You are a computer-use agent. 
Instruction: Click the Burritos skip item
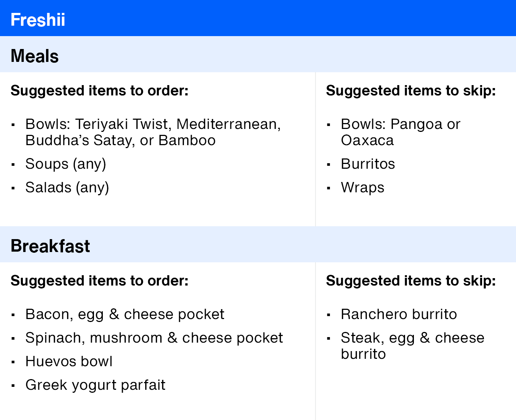(368, 164)
